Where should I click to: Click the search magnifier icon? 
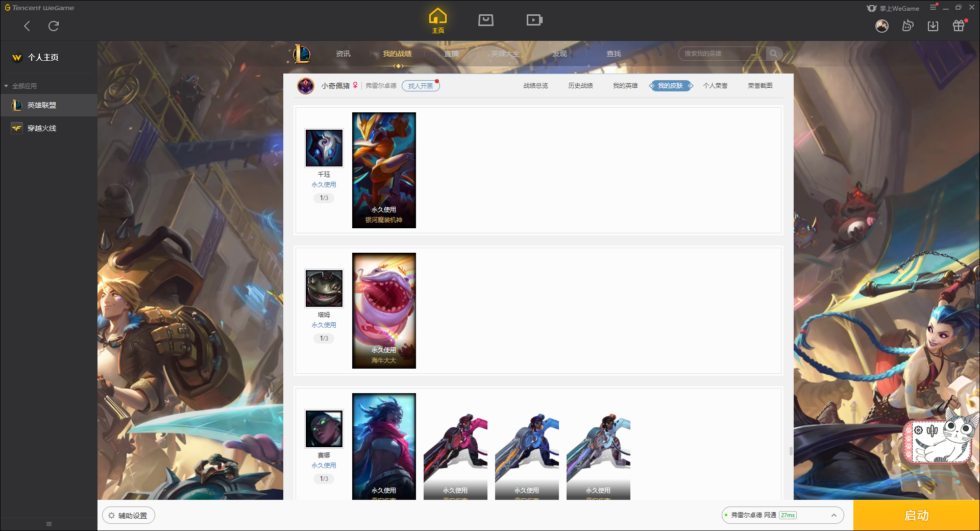coord(774,54)
